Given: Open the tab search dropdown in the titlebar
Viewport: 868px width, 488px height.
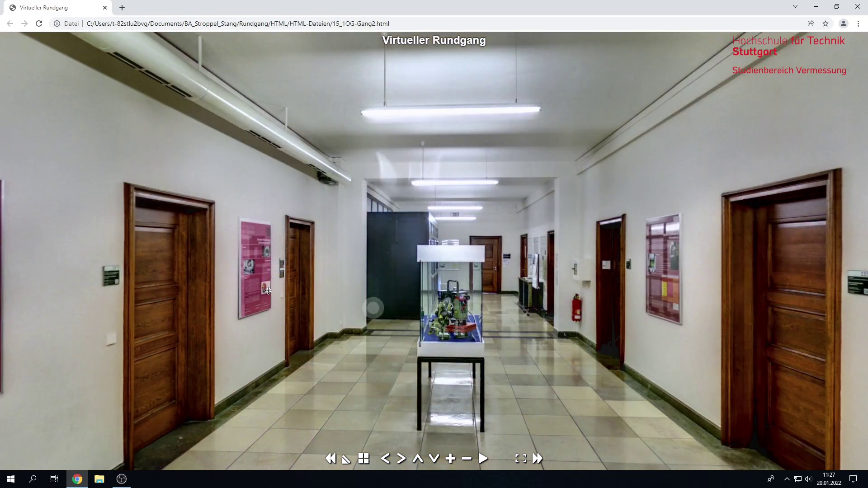Looking at the screenshot, I should [795, 7].
